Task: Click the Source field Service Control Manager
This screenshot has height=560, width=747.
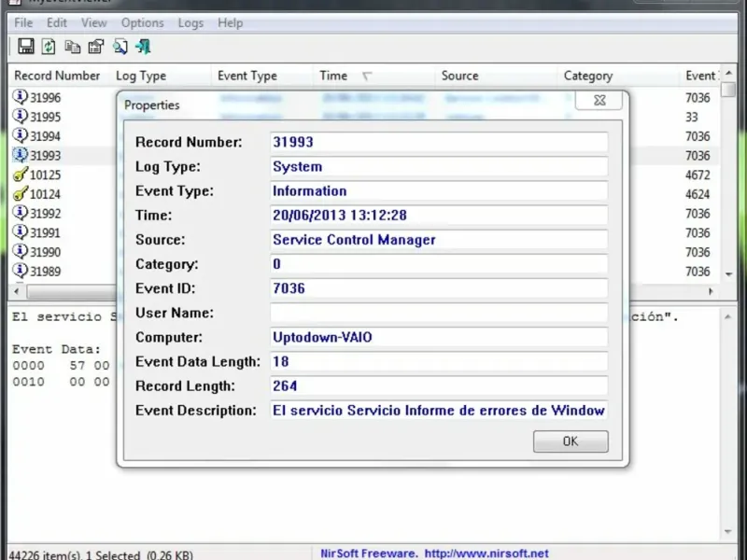Action: pos(439,240)
